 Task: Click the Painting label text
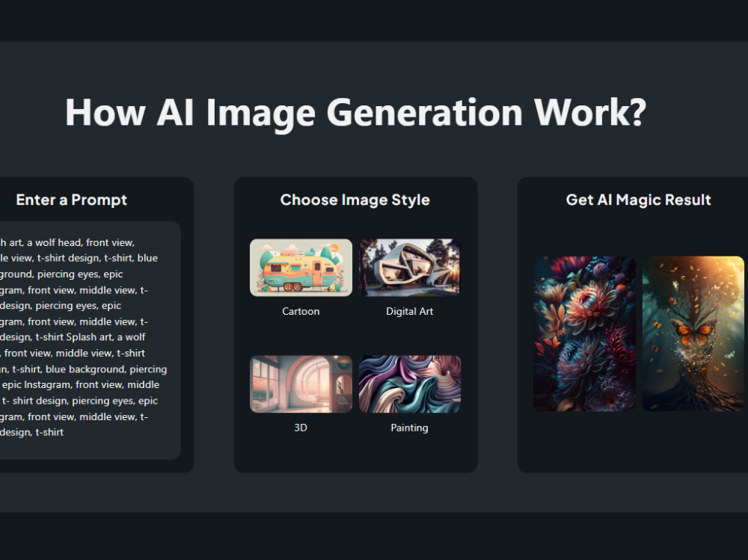tap(410, 428)
